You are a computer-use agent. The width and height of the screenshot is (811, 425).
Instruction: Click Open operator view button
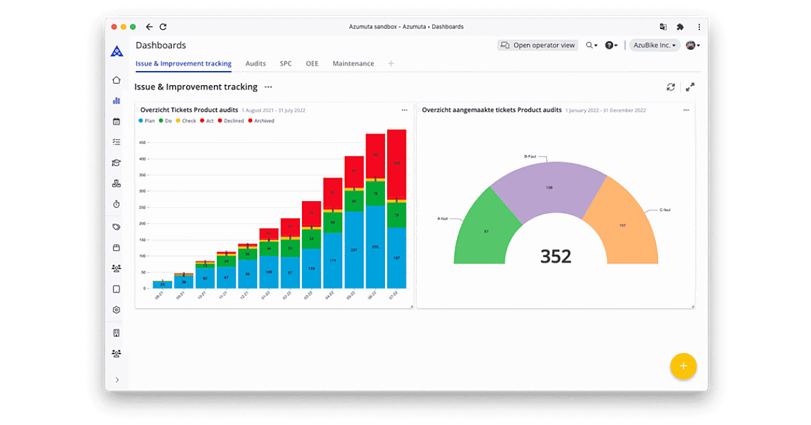coord(538,45)
